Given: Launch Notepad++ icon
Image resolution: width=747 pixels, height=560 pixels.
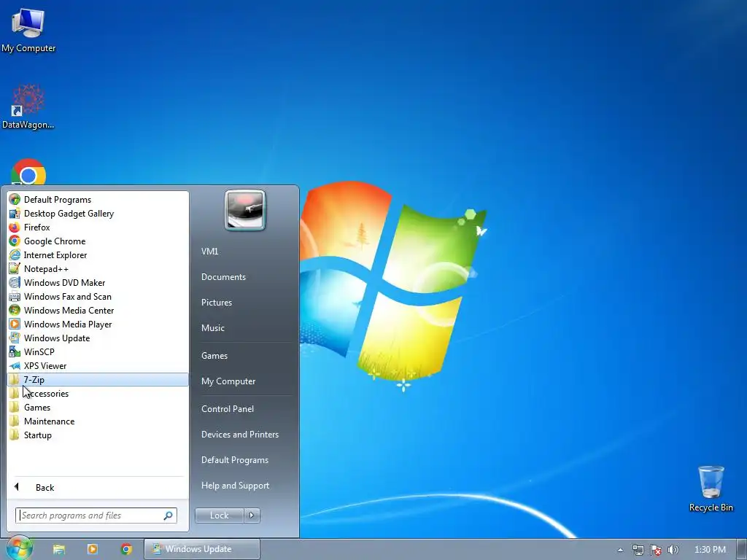Looking at the screenshot, I should click(x=15, y=268).
